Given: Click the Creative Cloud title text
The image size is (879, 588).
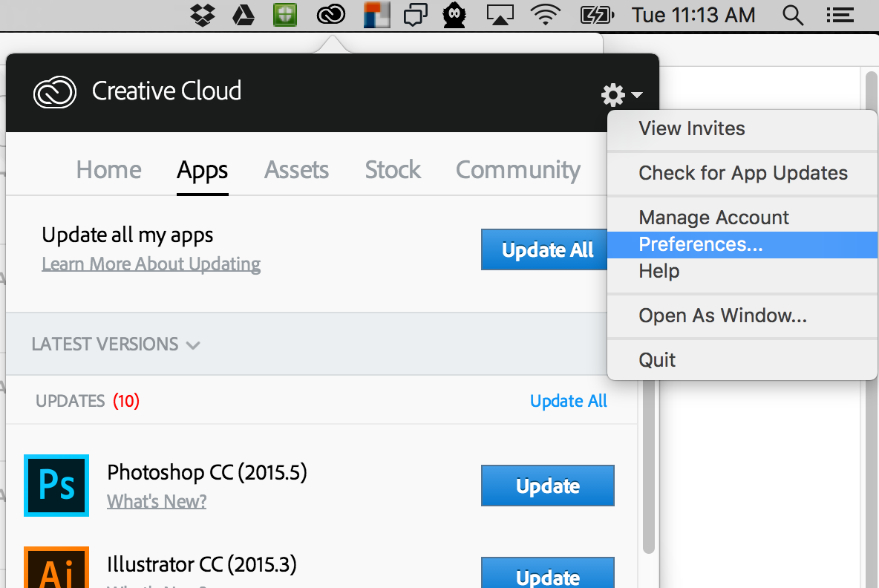Looking at the screenshot, I should pos(166,91).
